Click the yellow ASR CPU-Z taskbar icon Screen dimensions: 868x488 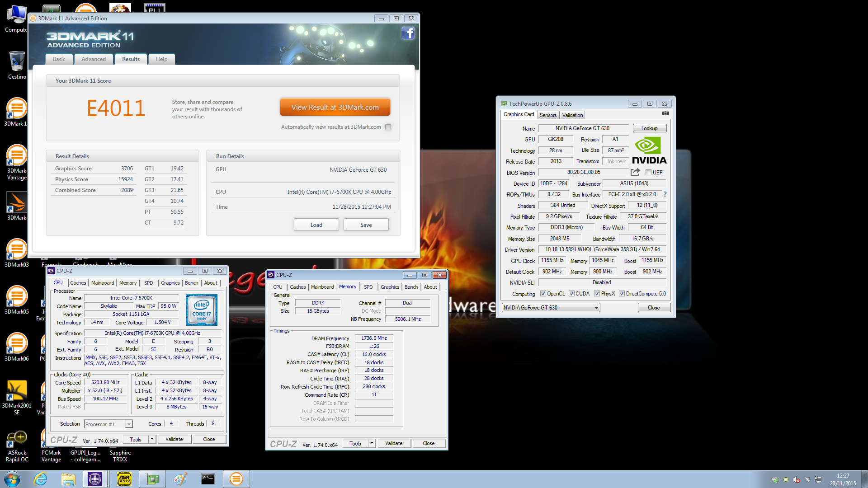[124, 479]
